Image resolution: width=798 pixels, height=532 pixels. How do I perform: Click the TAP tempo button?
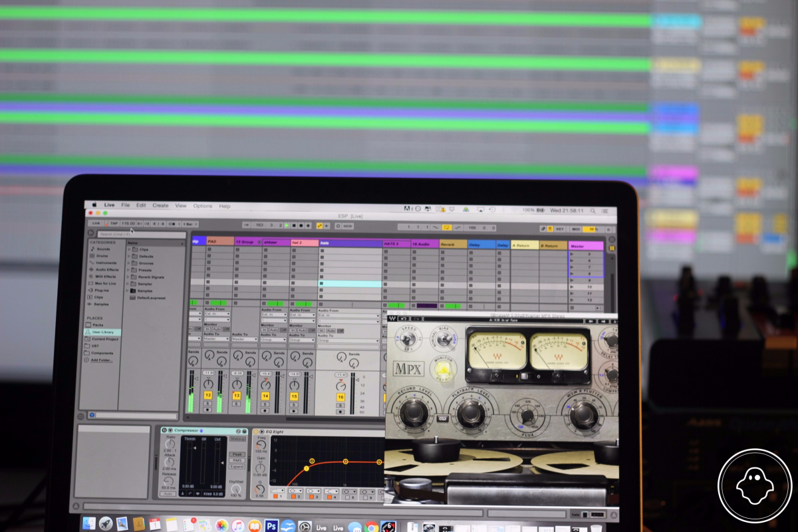point(114,223)
